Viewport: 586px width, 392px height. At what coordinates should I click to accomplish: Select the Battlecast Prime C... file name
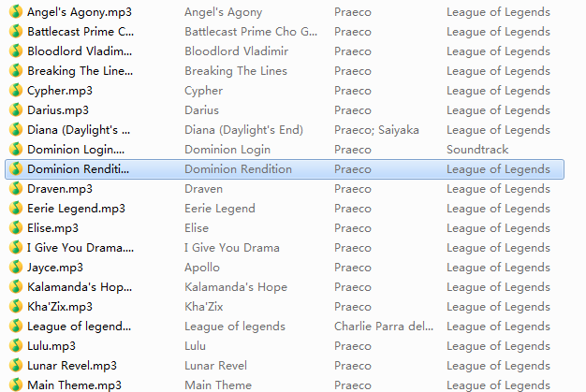(x=81, y=32)
